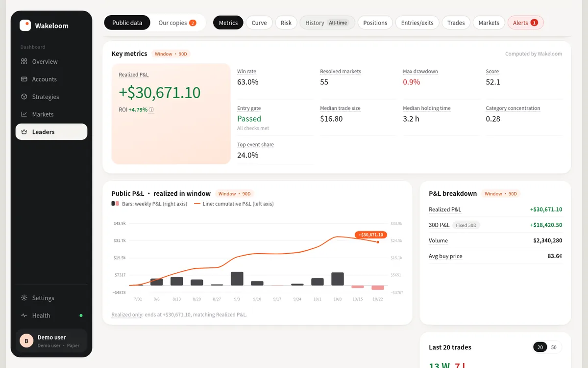Click the Win rate label
Image resolution: width=588 pixels, height=368 pixels.
tap(246, 72)
